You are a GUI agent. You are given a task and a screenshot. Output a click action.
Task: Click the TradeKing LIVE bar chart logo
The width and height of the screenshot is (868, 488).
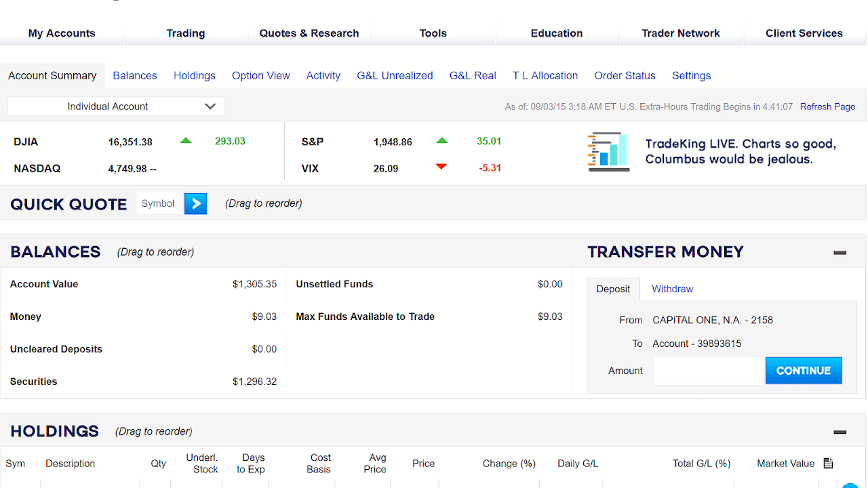[608, 151]
